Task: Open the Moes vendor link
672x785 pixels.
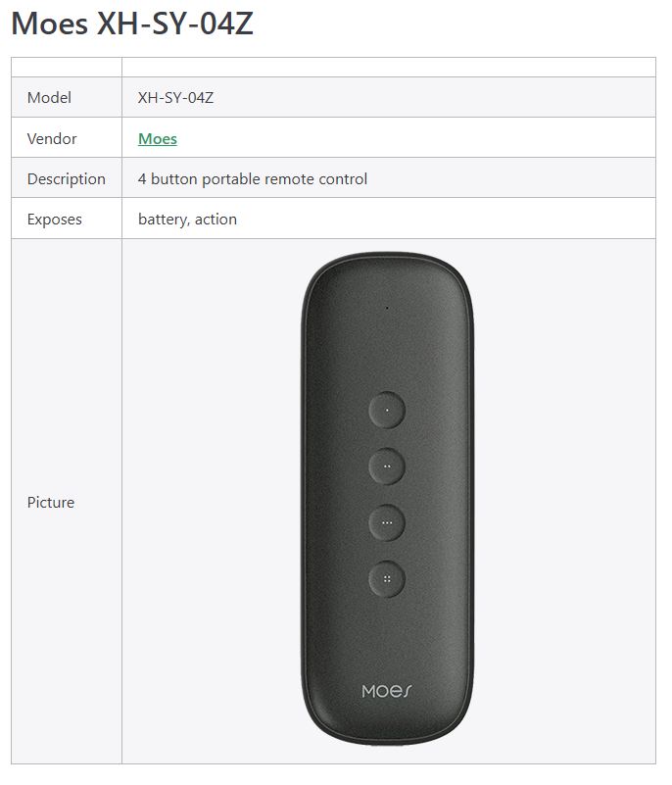Action: [157, 139]
